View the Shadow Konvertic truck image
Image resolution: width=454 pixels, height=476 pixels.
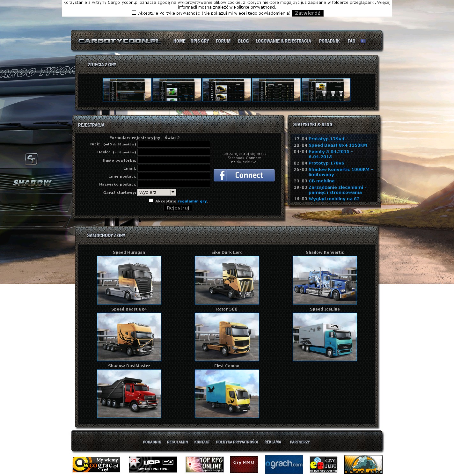coord(325,280)
